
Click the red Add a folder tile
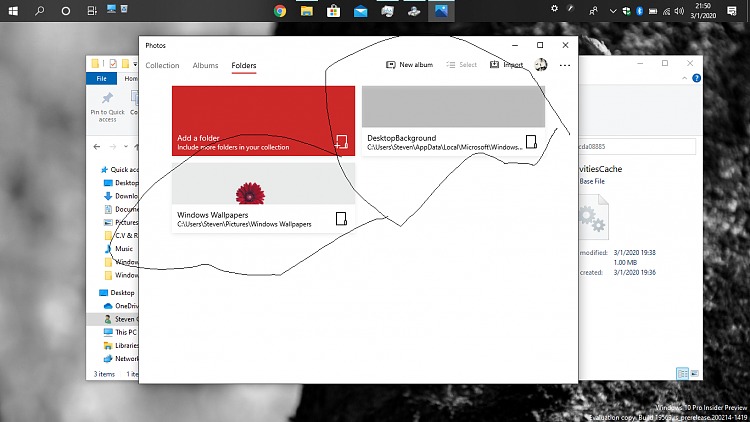tap(264, 121)
